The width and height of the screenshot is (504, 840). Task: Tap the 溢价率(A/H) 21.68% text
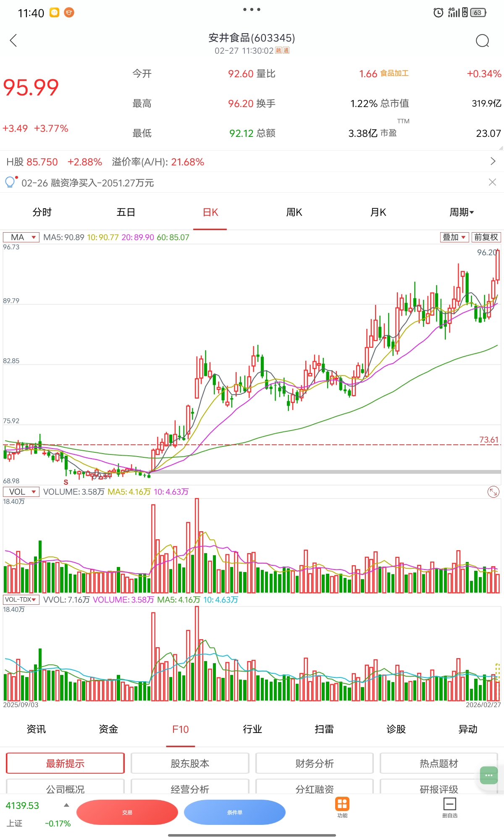point(158,162)
